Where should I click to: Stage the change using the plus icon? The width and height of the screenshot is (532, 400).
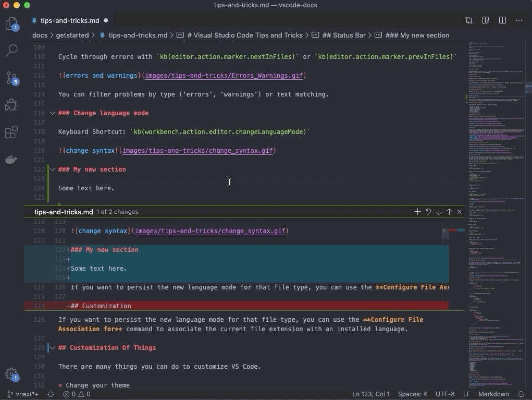tap(417, 212)
